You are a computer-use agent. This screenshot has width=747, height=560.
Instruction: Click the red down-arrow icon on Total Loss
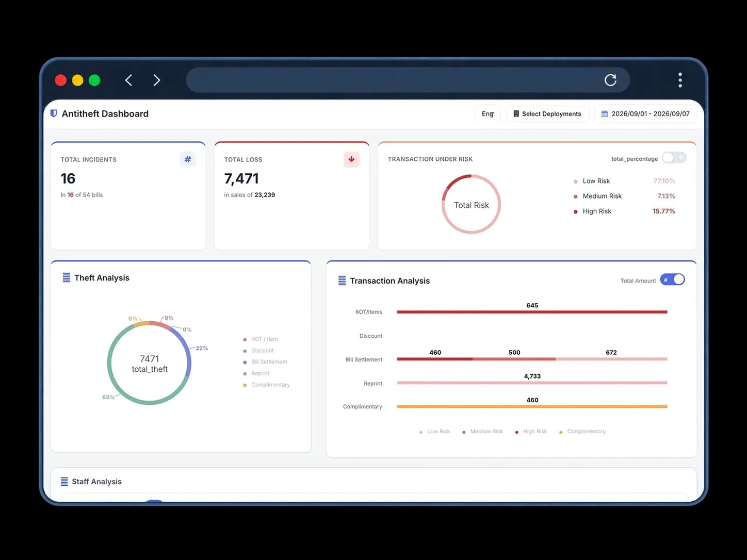pos(351,159)
